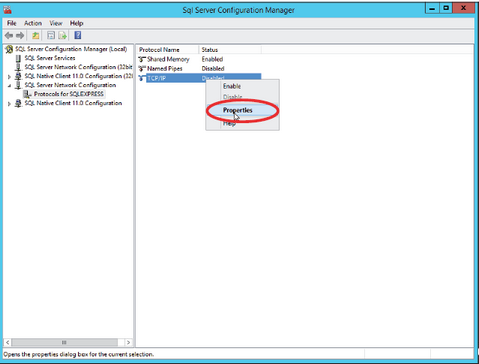This screenshot has height=364, width=479.
Task: Sort by Protocol Name column header
Action: pyautogui.click(x=168, y=50)
